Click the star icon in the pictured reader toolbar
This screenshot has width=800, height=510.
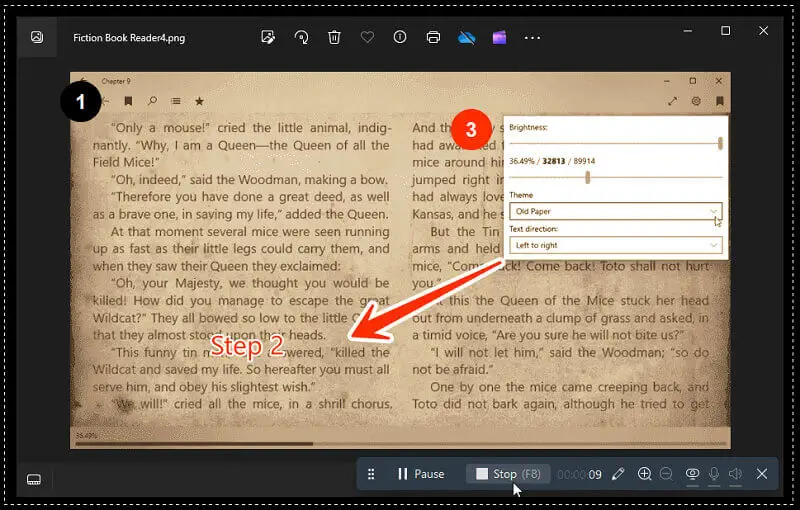199,101
